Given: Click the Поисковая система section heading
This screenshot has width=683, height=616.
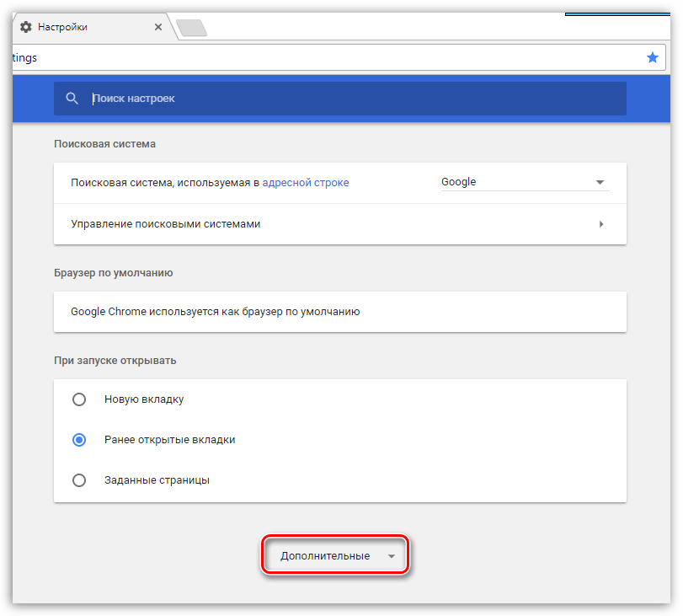Looking at the screenshot, I should click(x=104, y=144).
